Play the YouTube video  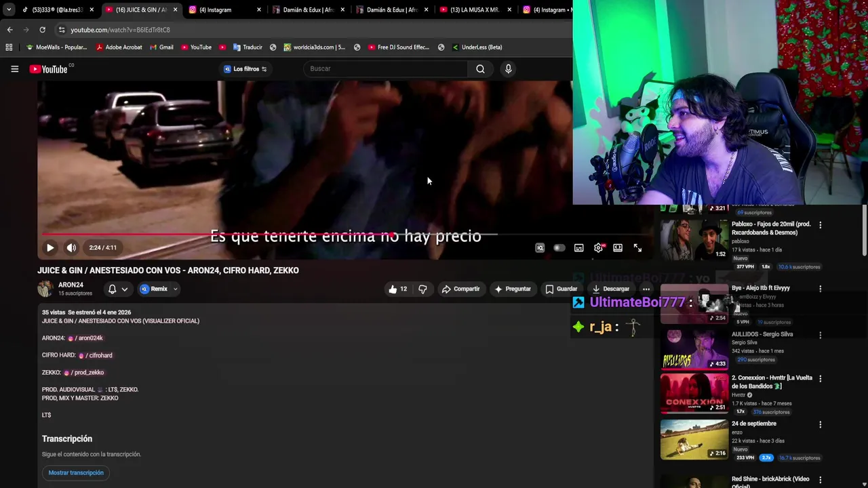[50, 247]
